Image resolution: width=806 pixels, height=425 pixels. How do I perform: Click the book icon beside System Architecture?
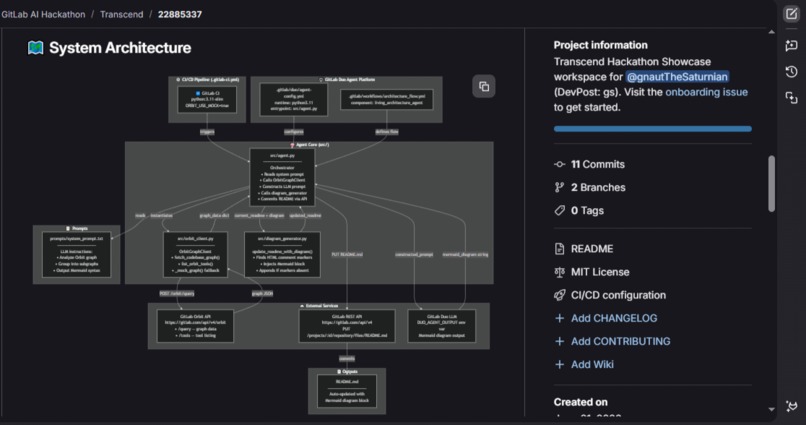35,48
